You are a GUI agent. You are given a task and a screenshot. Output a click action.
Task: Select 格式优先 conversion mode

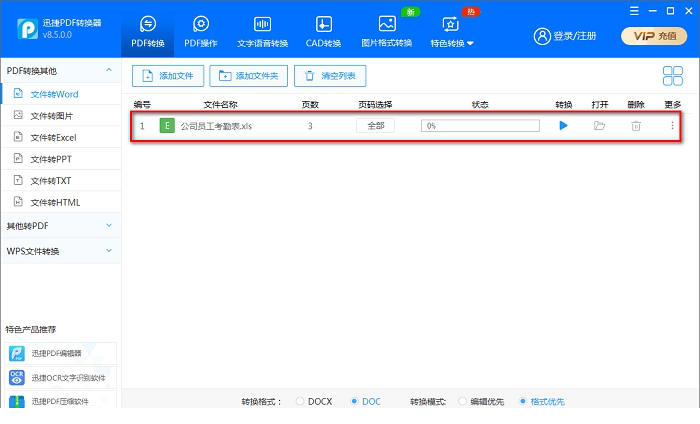pos(523,401)
